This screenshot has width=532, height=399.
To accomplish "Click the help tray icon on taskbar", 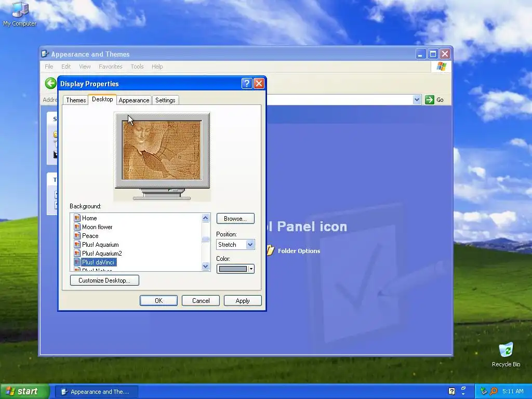I will click(451, 391).
